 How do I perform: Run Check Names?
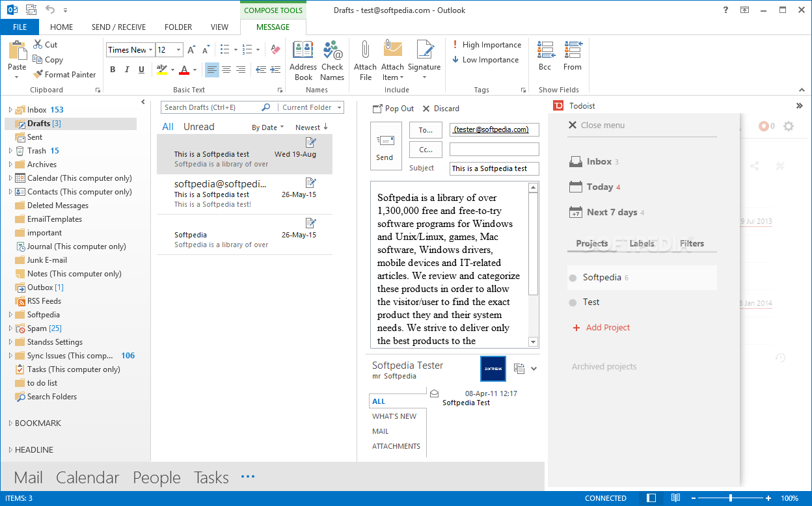click(x=332, y=60)
